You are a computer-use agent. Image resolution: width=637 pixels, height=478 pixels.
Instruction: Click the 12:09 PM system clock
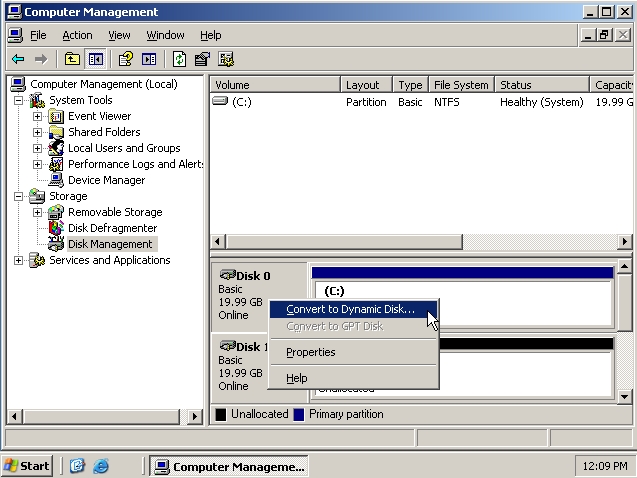point(605,466)
